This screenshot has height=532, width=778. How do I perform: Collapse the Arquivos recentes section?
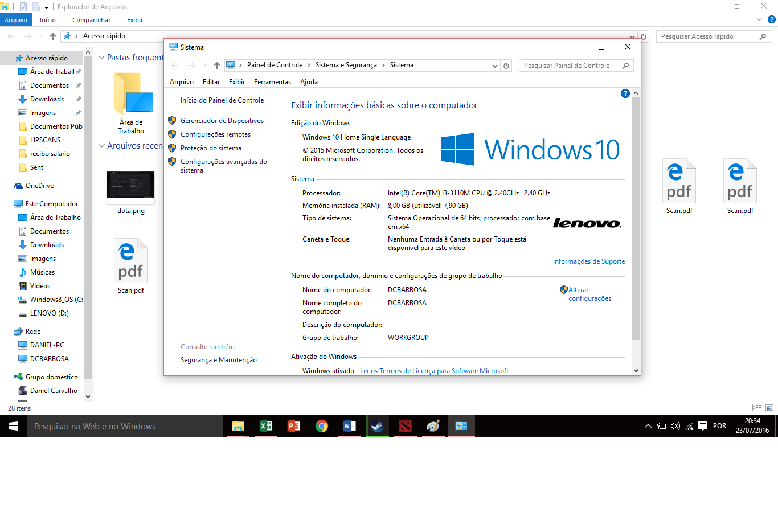coord(101,146)
